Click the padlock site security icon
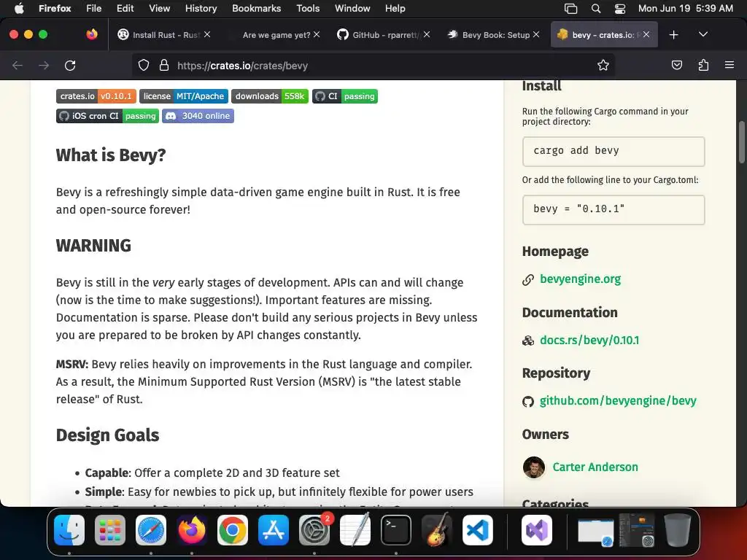Image resolution: width=747 pixels, height=560 pixels. tap(164, 65)
